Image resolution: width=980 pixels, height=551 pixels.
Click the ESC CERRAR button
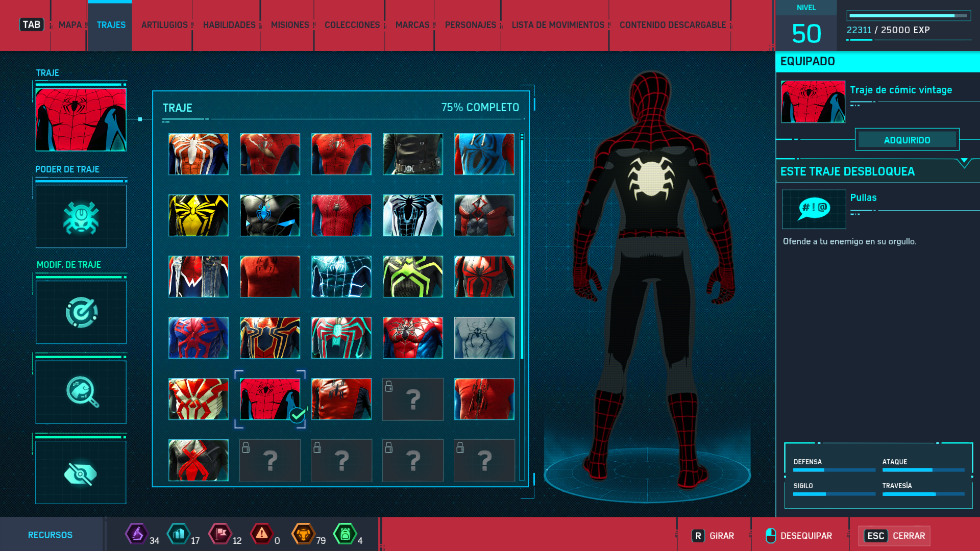click(894, 536)
